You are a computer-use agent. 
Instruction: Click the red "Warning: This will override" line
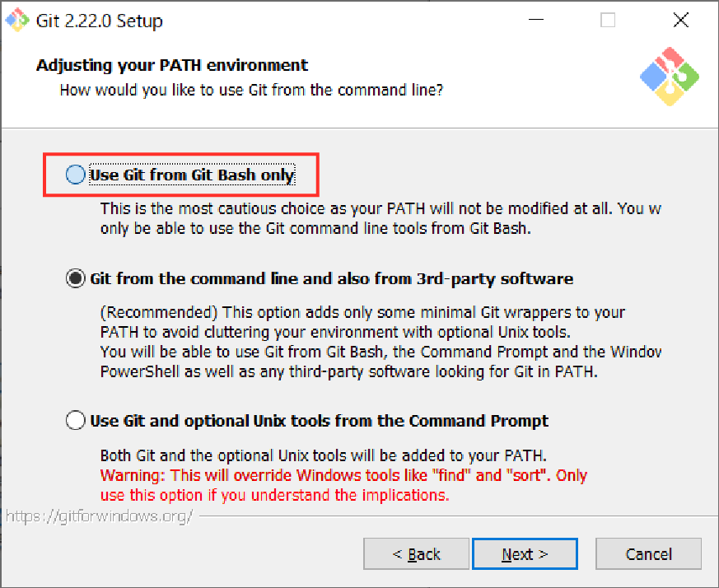coord(343,476)
